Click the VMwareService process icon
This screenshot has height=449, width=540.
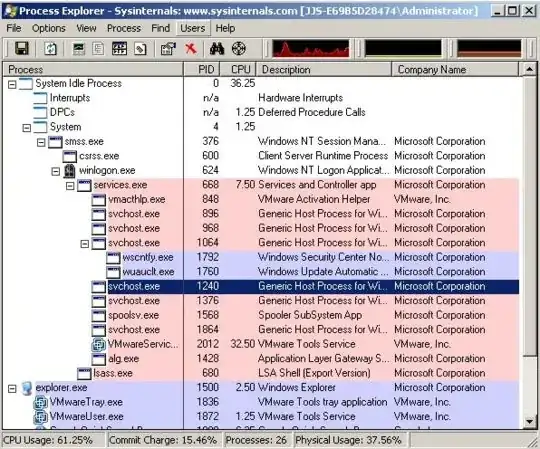point(98,345)
